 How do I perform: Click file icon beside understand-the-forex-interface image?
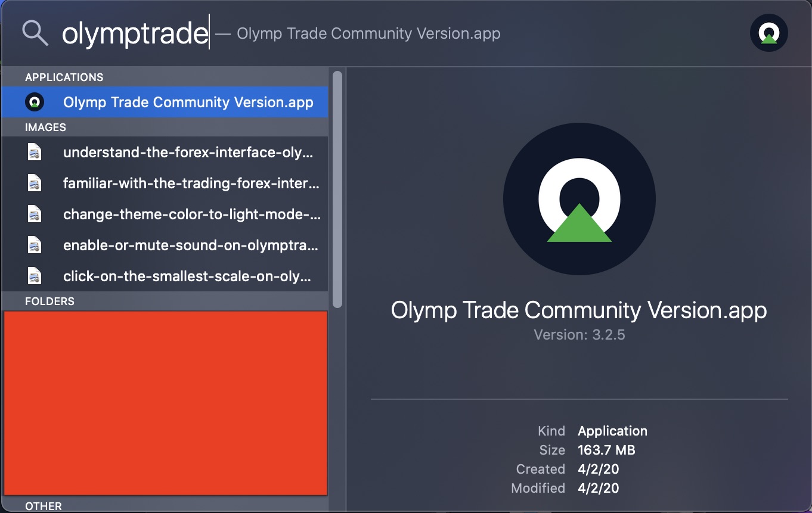[x=35, y=153]
